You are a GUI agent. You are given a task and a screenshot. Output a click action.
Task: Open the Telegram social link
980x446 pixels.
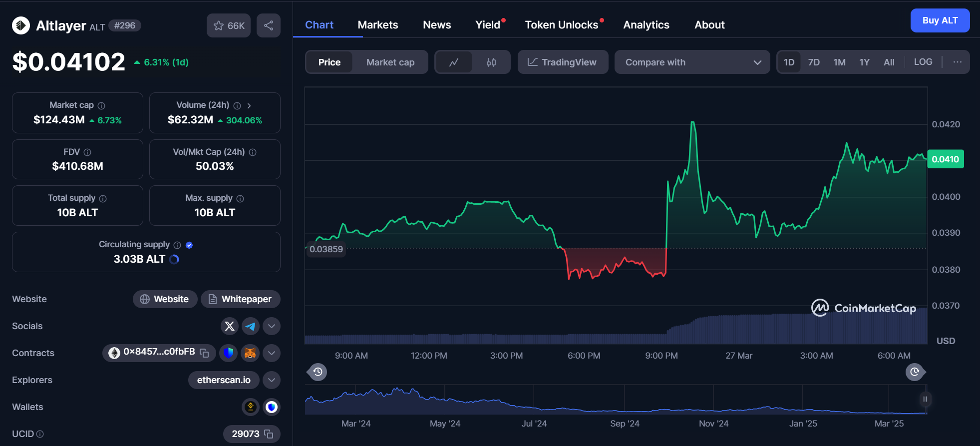point(251,326)
